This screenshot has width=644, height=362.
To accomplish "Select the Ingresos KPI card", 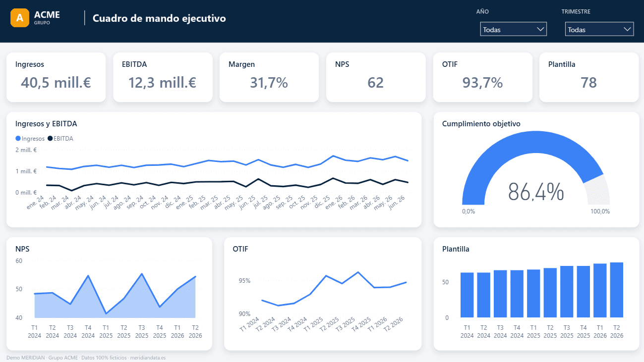I will (56, 77).
